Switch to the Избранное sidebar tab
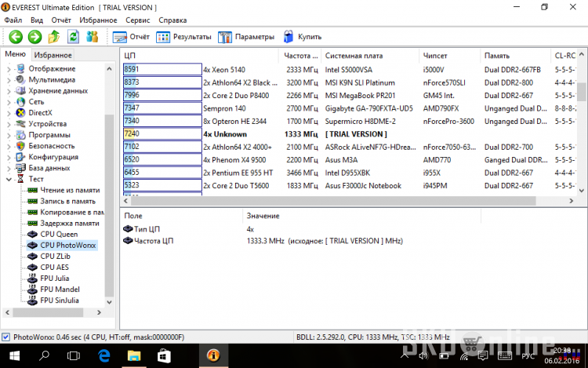The height and width of the screenshot is (368, 588). click(53, 55)
